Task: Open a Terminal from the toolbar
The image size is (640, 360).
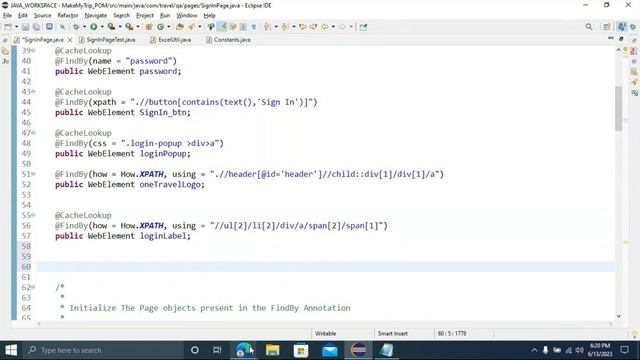Action: click(x=49, y=27)
